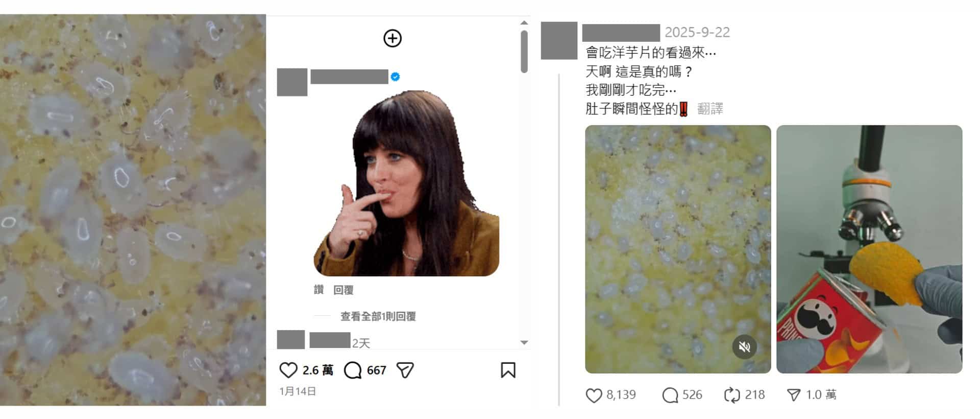Share Threads post showing 1.0 萬

(794, 395)
